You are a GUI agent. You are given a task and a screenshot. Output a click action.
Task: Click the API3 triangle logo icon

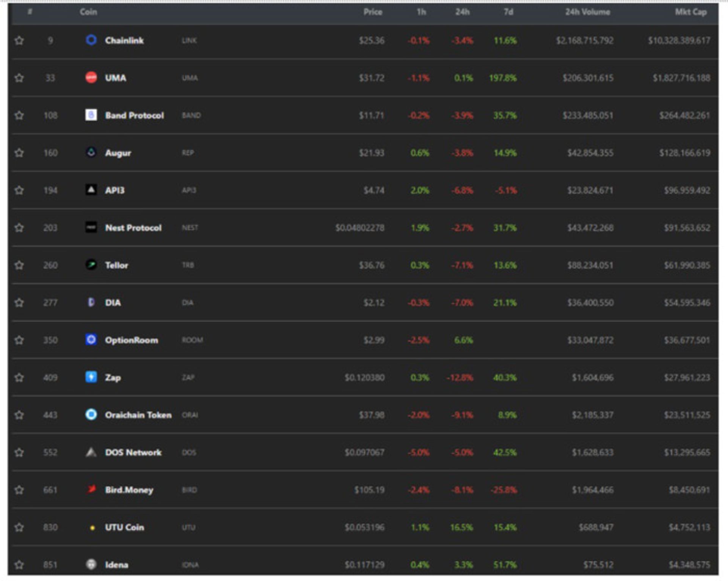click(91, 190)
